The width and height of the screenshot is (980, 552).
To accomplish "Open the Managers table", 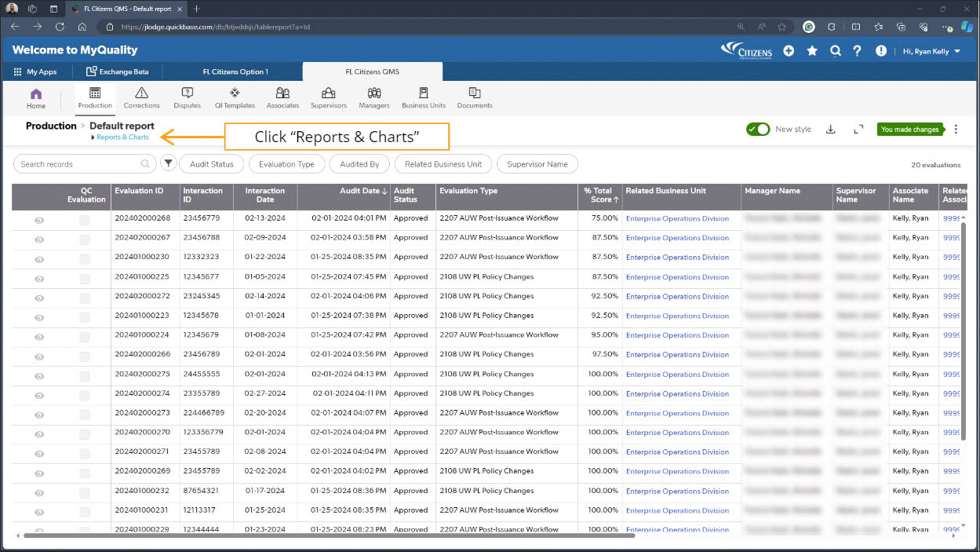I will coord(374,98).
